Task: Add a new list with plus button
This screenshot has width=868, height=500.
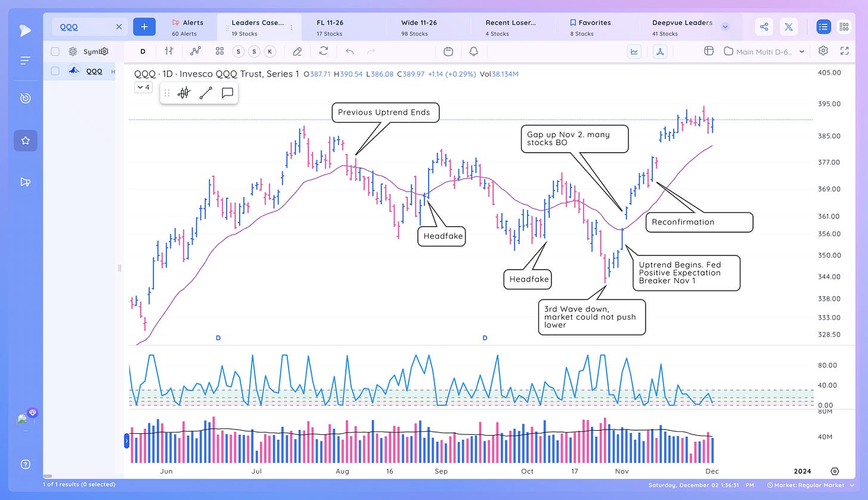Action: [144, 27]
